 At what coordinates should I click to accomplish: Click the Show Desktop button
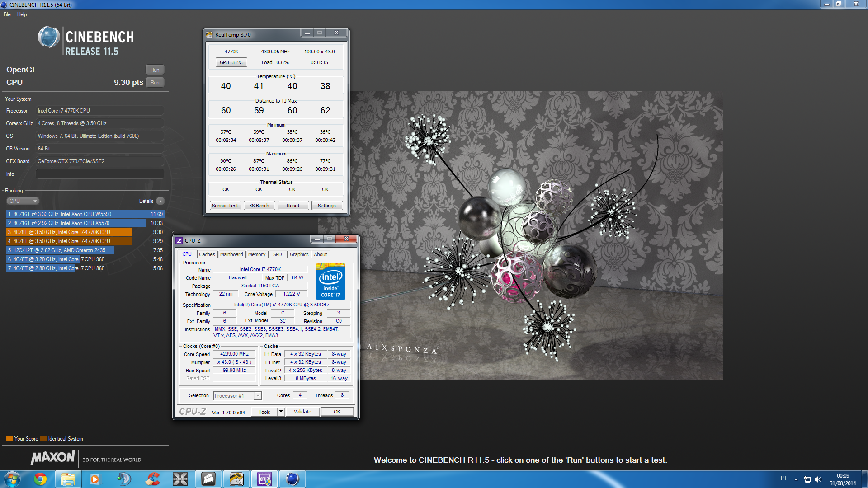click(x=864, y=479)
